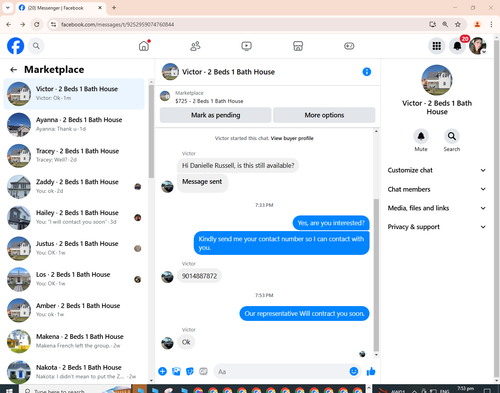This screenshot has height=393, width=500.
Task: Open the Gaming controller icon
Action: click(x=349, y=46)
